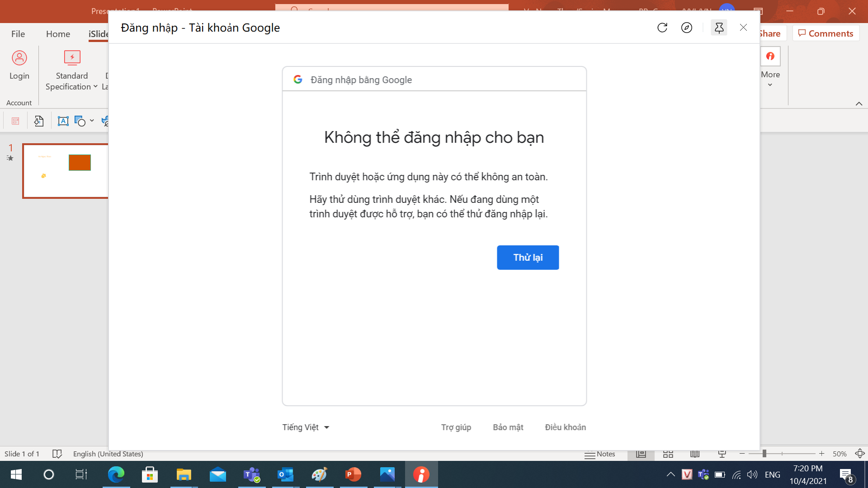Click the volume speaker tray icon
This screenshot has height=488, width=868.
click(752, 474)
